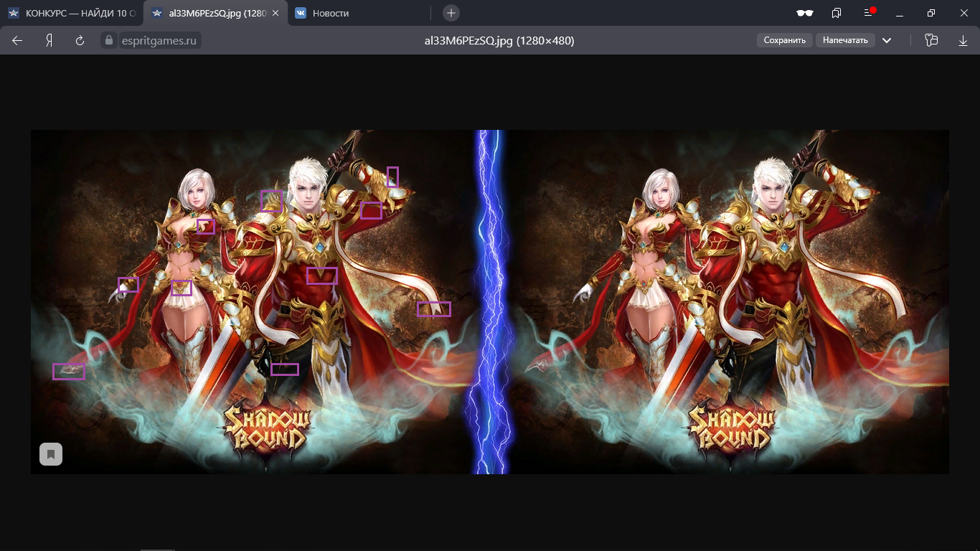
Task: Open the bookmarks icon in title bar
Action: [x=837, y=13]
